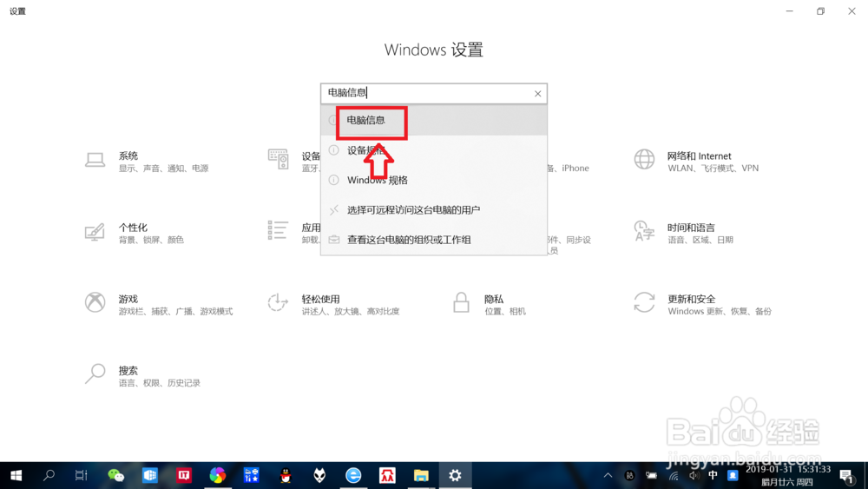Open the 设备 settings keyboard icon
The height and width of the screenshot is (489, 868).
pyautogui.click(x=278, y=159)
